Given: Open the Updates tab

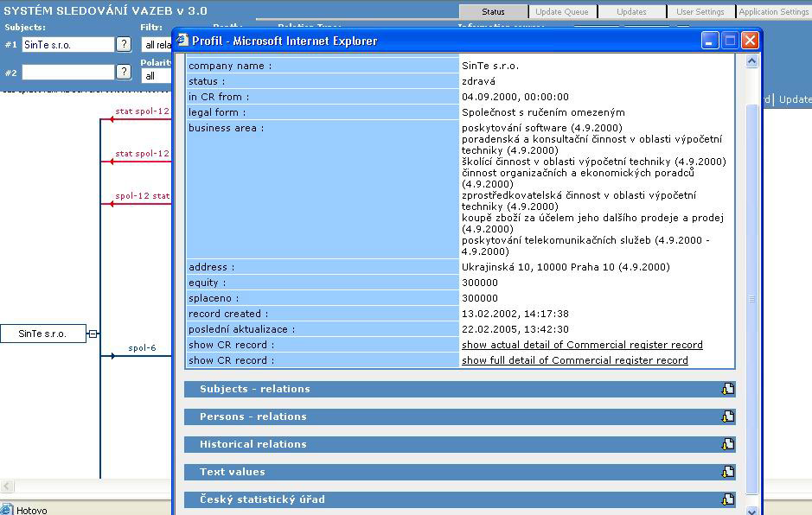Looking at the screenshot, I should (x=631, y=11).
